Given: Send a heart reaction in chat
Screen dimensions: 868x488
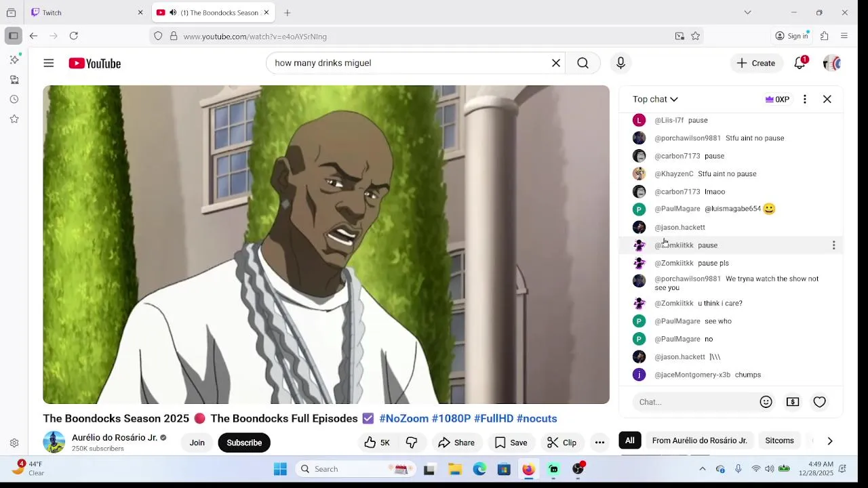Looking at the screenshot, I should [820, 402].
